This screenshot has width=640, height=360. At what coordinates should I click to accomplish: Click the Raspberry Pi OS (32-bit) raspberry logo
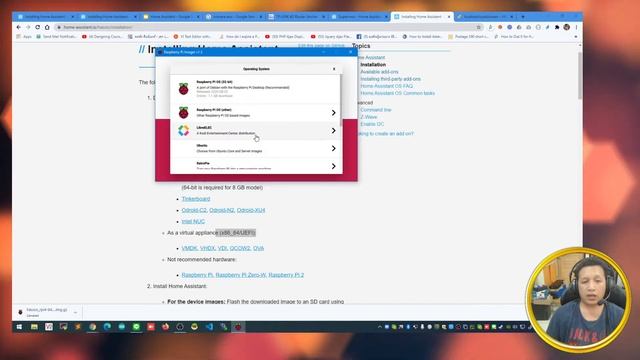click(184, 89)
